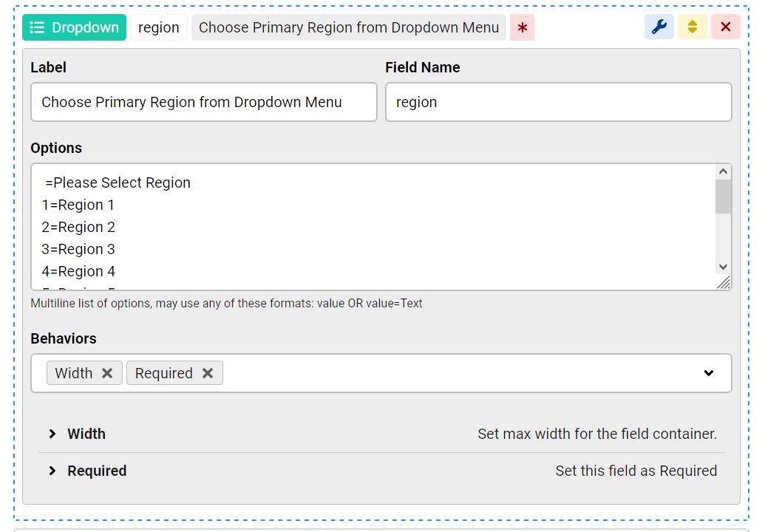Click the red asterisk required indicator
This screenshot has height=532, width=762.
(x=523, y=28)
